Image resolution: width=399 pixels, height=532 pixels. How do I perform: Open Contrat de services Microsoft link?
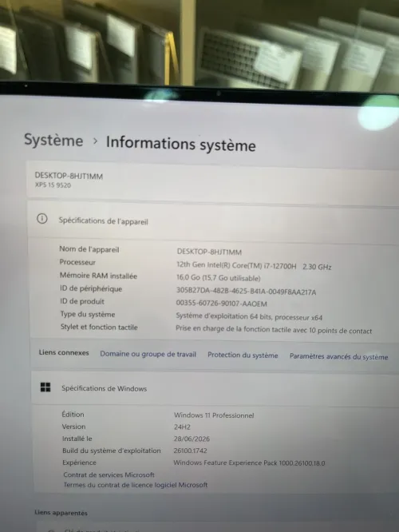pos(109,474)
